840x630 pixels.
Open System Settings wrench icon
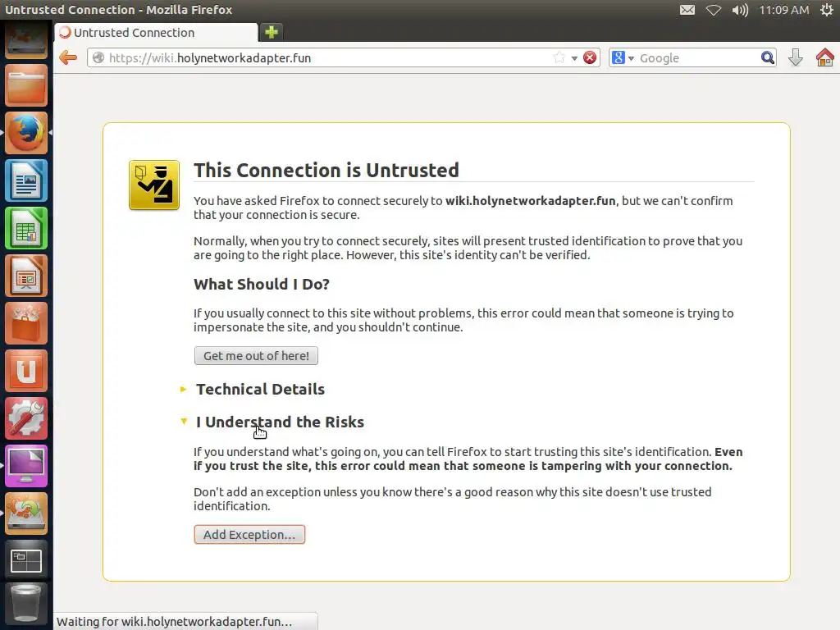(26, 419)
